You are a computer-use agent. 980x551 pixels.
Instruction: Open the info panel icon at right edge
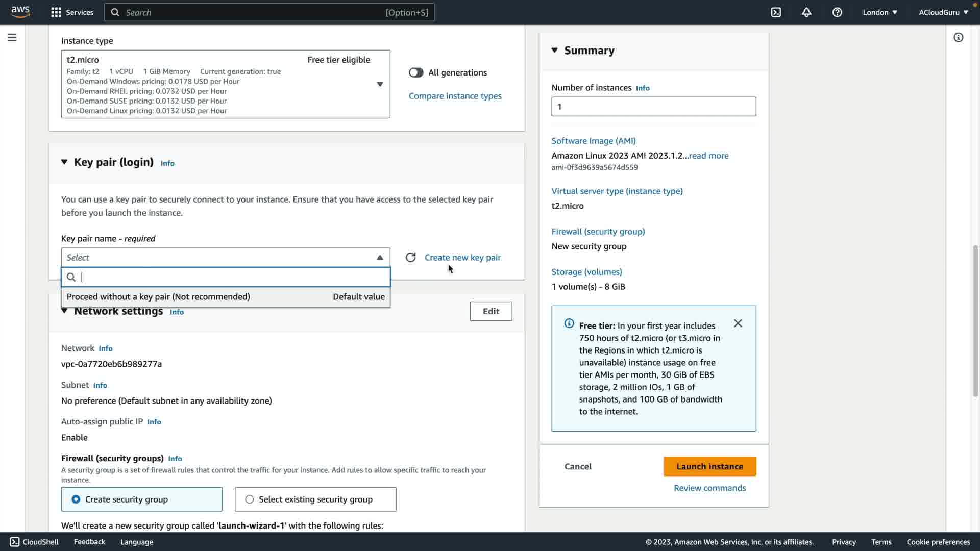coord(958,37)
